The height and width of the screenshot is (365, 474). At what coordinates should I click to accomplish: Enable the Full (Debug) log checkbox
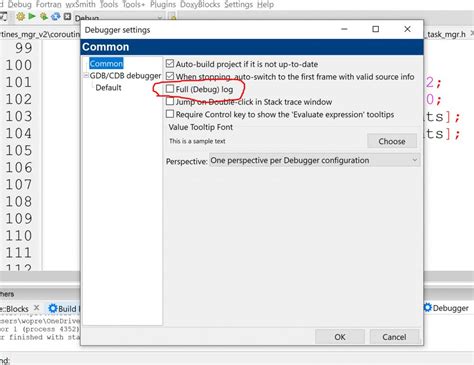170,89
